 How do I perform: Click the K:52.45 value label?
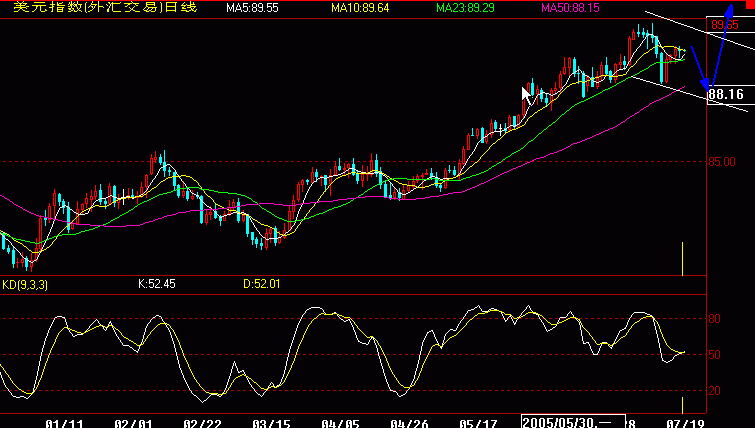156,284
